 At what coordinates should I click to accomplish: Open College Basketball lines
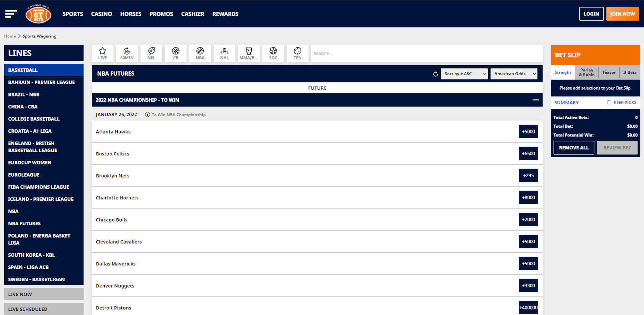coord(44,119)
